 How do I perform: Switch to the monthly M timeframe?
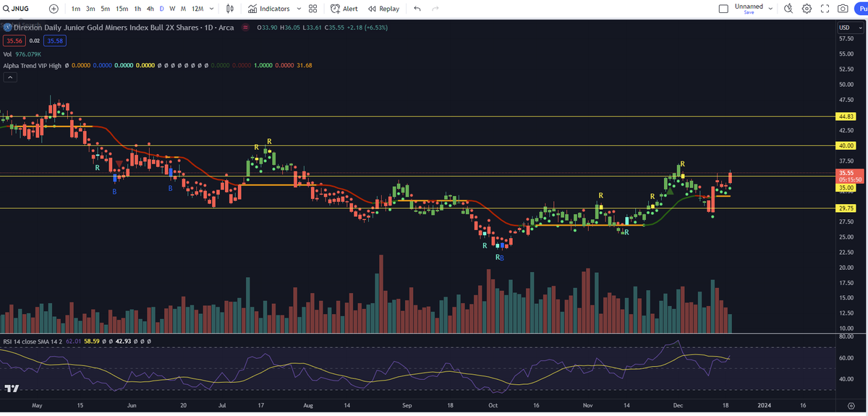tap(183, 9)
